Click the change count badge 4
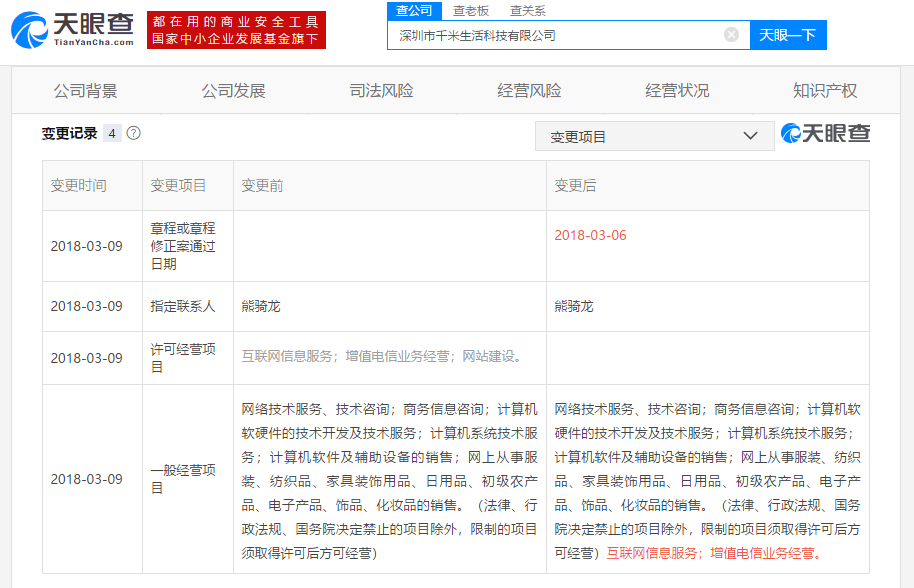The image size is (914, 588). tap(112, 133)
